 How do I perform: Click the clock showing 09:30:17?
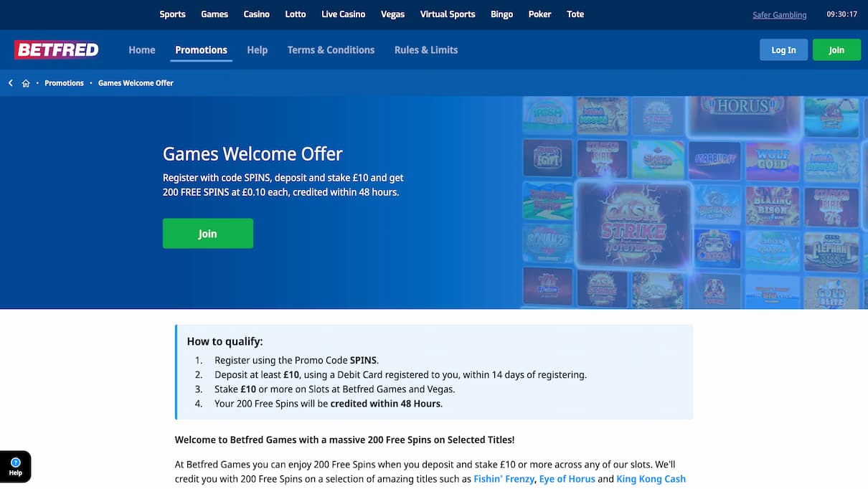[841, 14]
